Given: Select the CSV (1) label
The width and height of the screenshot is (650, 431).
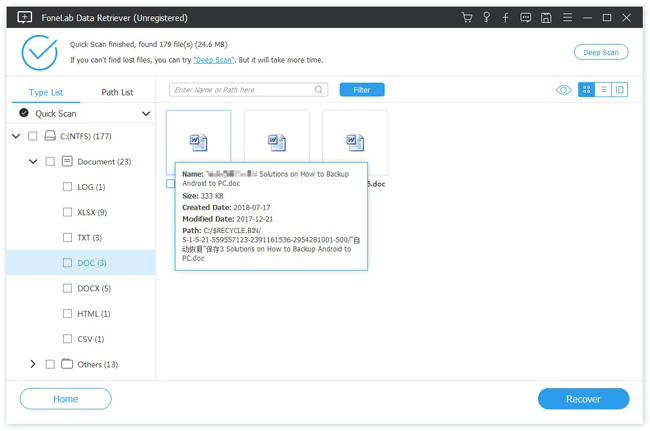Looking at the screenshot, I should pos(90,339).
